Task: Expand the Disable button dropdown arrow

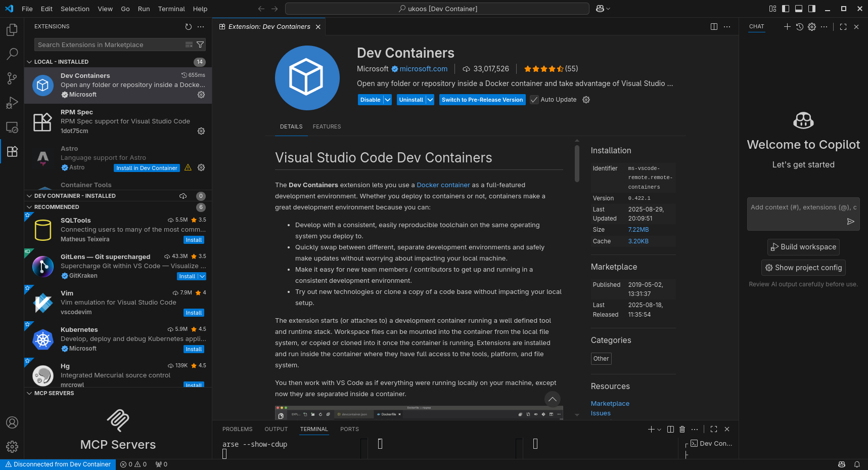Action: pyautogui.click(x=387, y=100)
